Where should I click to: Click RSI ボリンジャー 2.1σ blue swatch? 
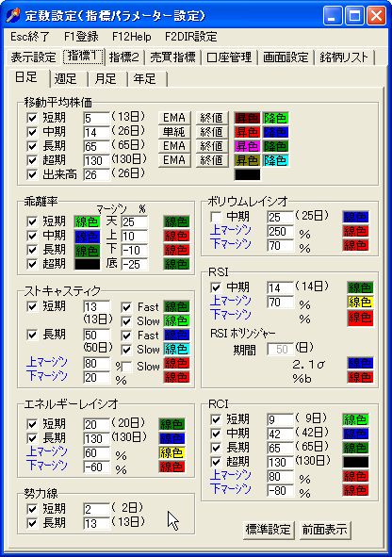point(360,363)
